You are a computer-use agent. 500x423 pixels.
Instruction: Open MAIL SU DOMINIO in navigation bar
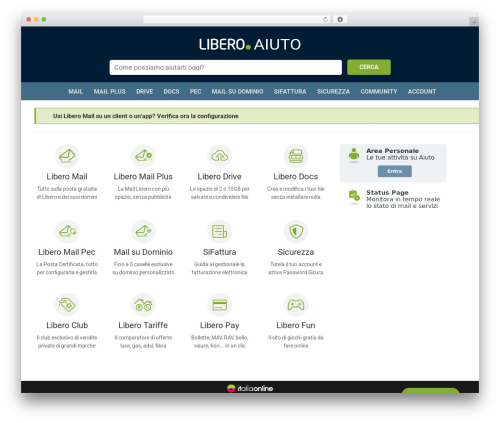237,91
